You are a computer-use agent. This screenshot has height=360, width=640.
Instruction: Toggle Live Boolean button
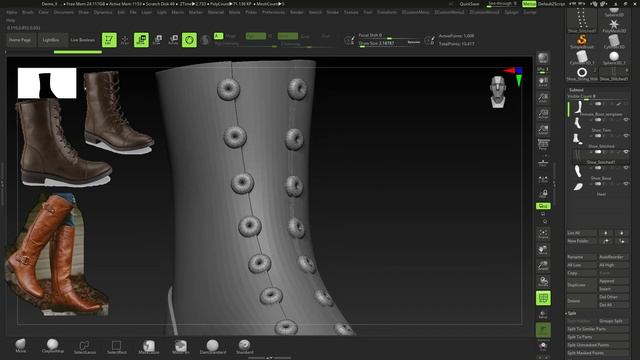click(x=82, y=40)
